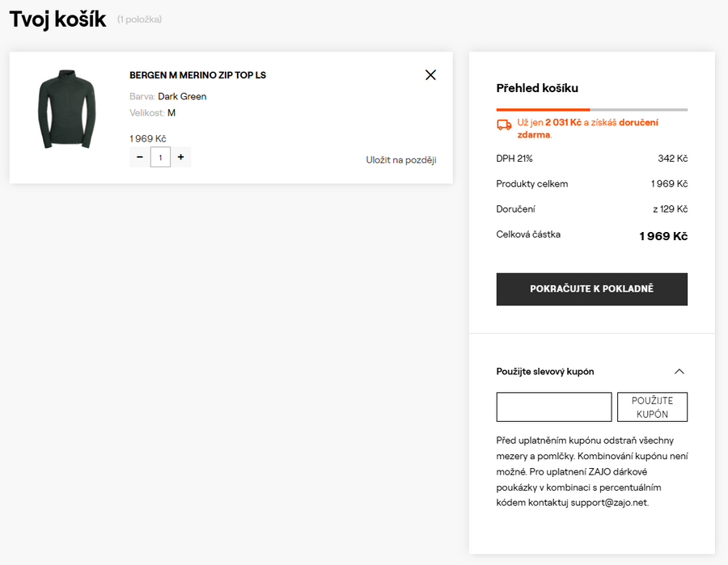Increase product quantity with plus button

pyautogui.click(x=180, y=157)
